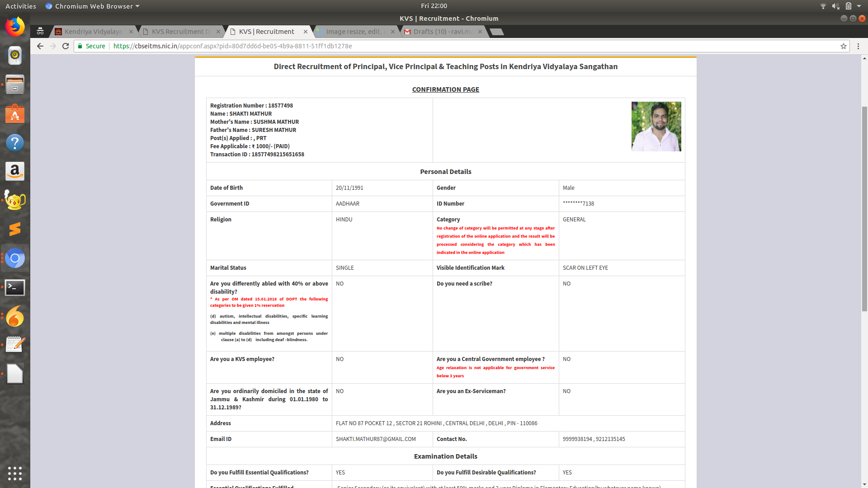This screenshot has width=868, height=488.
Task: Switch to Drafts (10) Gmail tab
Action: (443, 32)
